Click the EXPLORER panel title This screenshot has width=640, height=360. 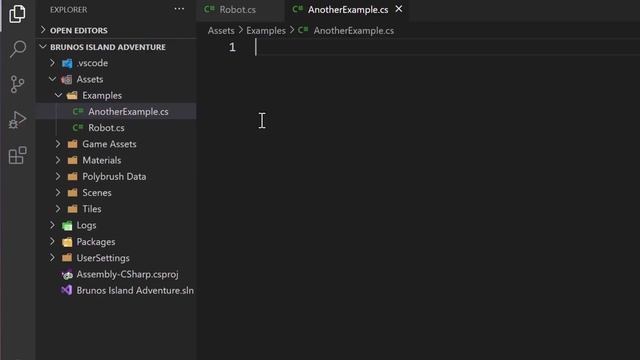(69, 9)
